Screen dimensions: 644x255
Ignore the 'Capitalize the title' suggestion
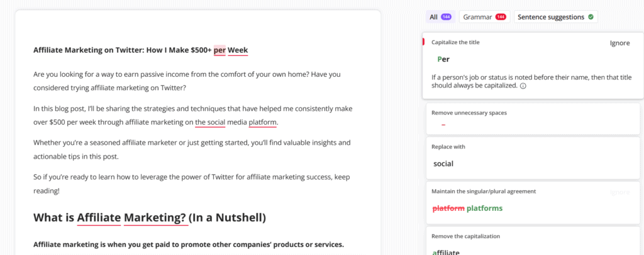coord(619,43)
